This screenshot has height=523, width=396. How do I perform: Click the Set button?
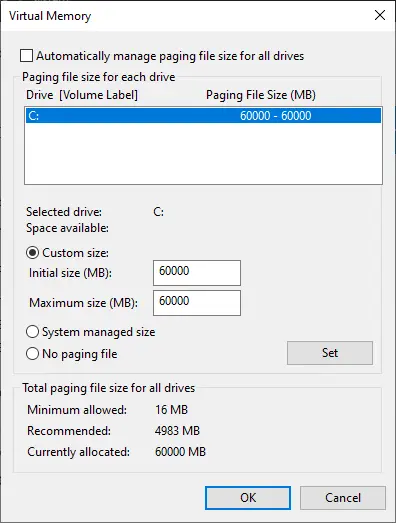pos(330,353)
